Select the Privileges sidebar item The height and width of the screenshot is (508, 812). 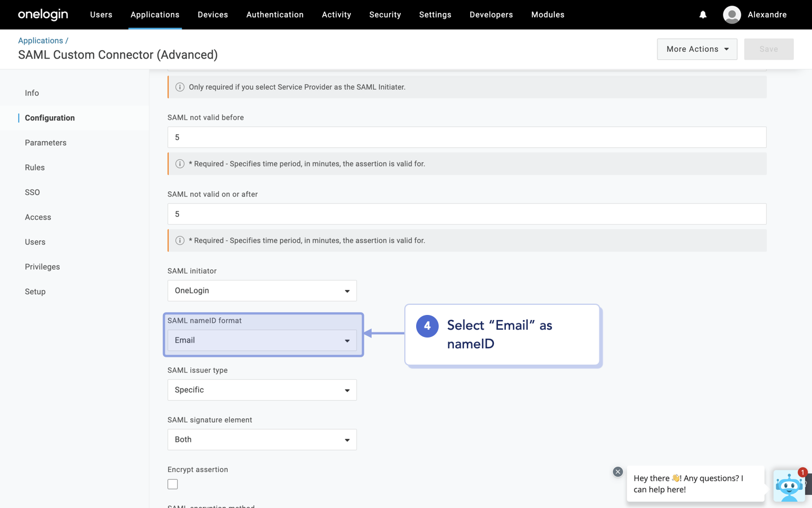pos(42,266)
